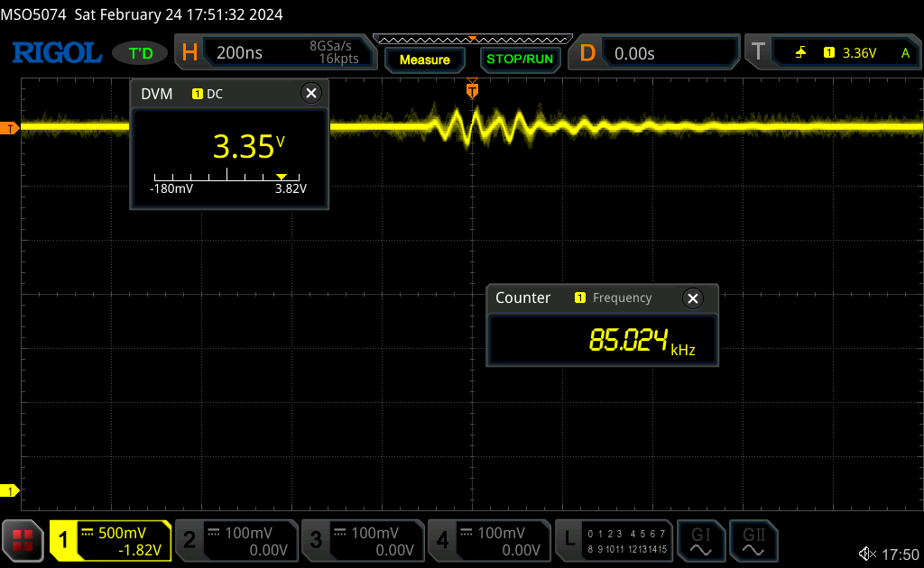Click the orange trigger level marker on left edge
Viewport: 924px width, 568px height.
[x=9, y=128]
